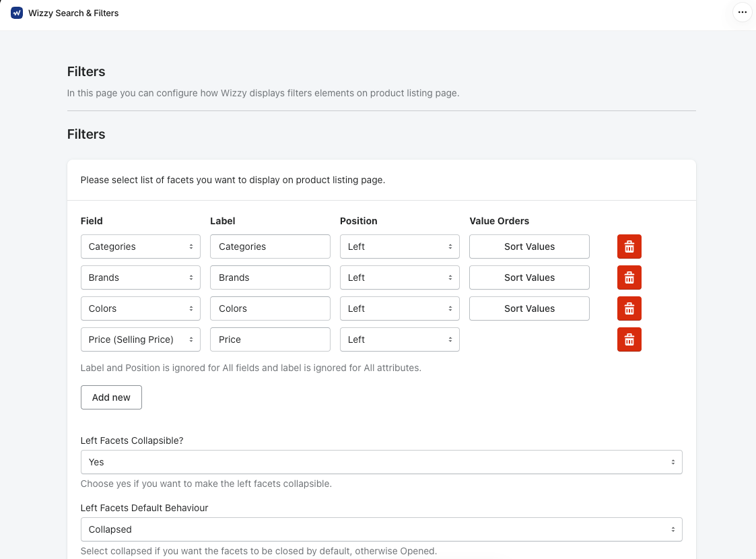Delete the Colors filter row
756x559 pixels.
pos(629,308)
